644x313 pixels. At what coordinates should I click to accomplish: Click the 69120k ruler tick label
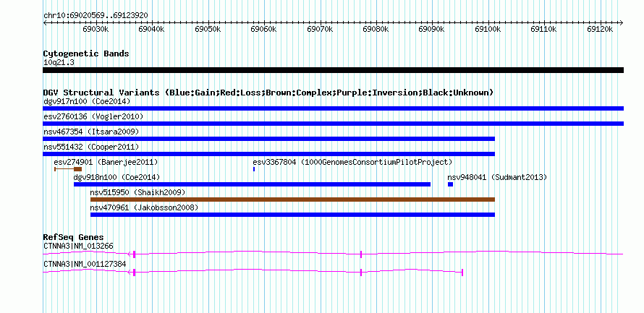[600, 29]
